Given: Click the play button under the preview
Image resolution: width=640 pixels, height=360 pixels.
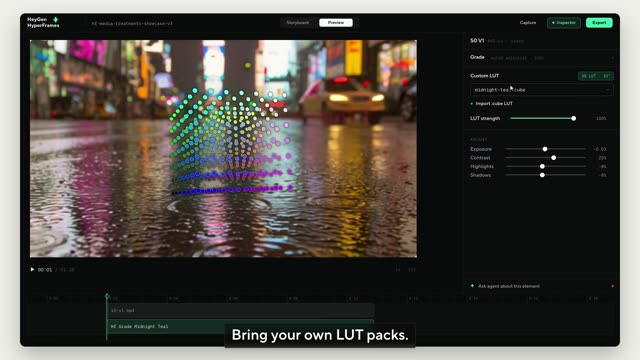Looking at the screenshot, I should tap(32, 270).
